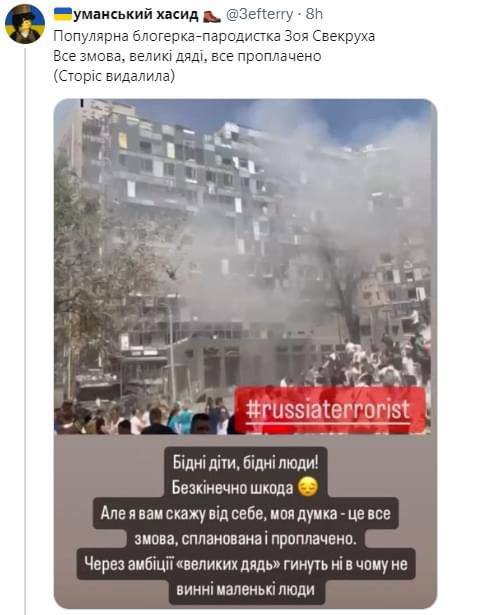
Task: Click the pensive face emoji in the caption
Action: click(x=308, y=487)
